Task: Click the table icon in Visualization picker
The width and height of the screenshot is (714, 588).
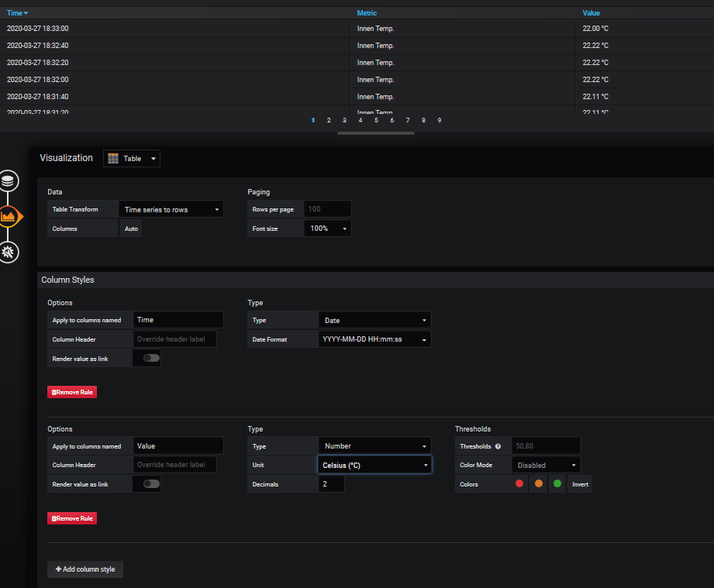Action: tap(113, 158)
